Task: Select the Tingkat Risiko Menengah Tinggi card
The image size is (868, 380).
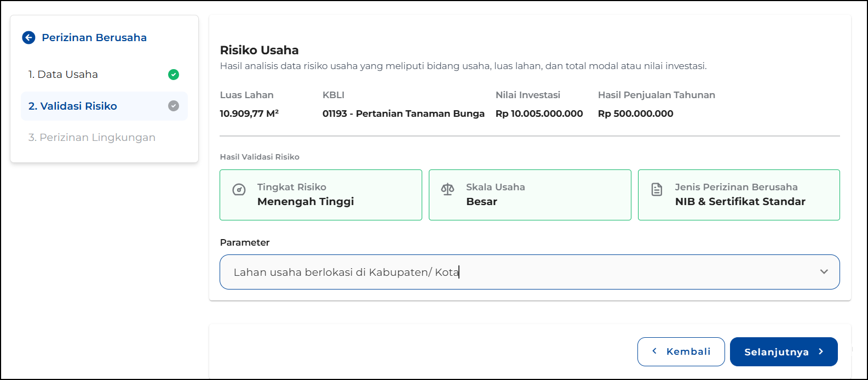Action: (321, 195)
